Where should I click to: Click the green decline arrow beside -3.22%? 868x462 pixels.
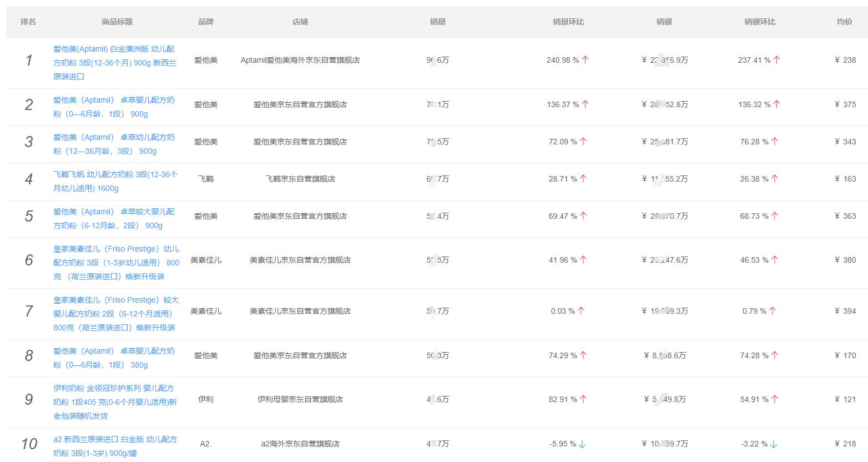[773, 444]
